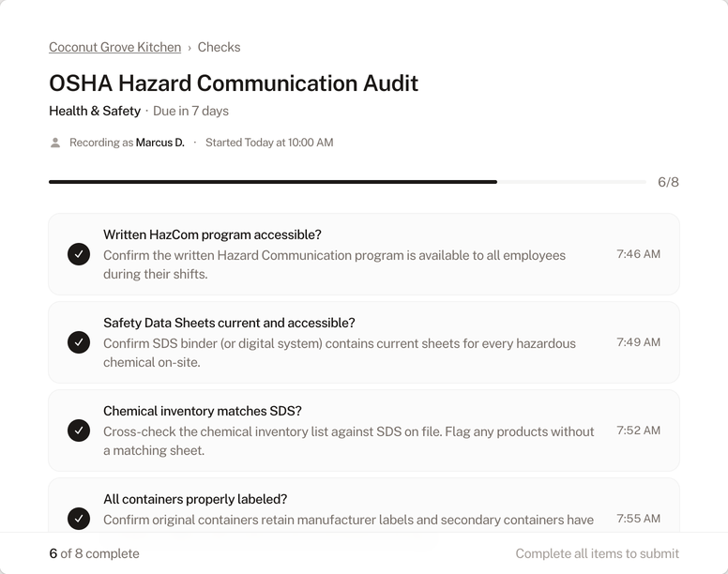
Task: Click the Due in 7 days label
Action: coord(190,111)
